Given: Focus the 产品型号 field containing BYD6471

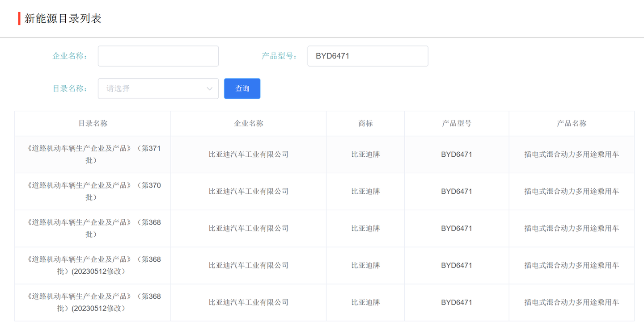Looking at the screenshot, I should click(x=367, y=56).
